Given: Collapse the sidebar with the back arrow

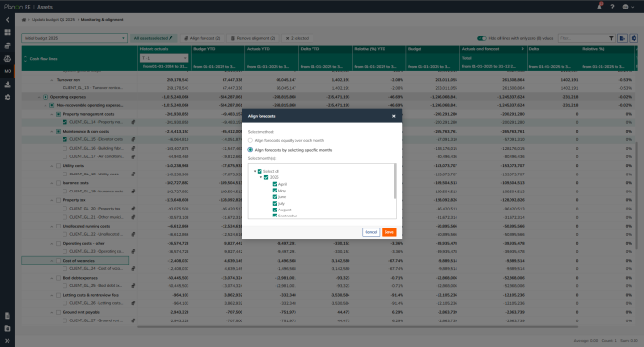Looking at the screenshot, I should tap(8, 20).
